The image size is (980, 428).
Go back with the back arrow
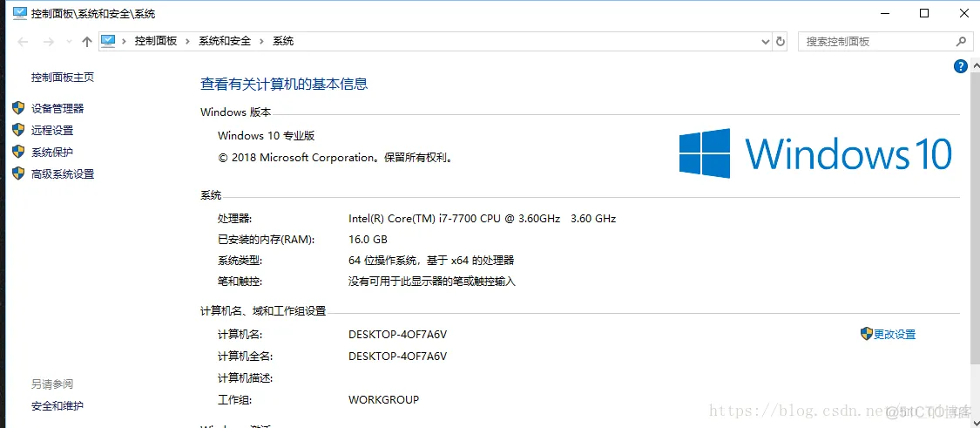(x=24, y=41)
